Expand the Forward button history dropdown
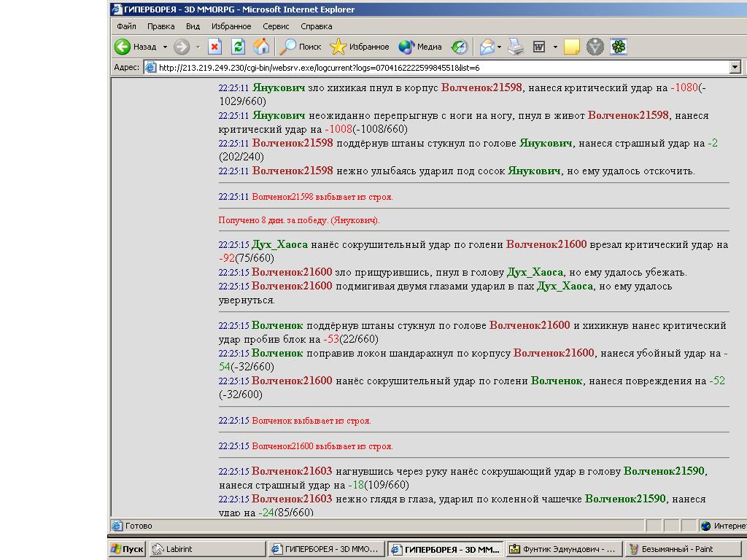Screen dimensions: 747x560 coord(198,47)
